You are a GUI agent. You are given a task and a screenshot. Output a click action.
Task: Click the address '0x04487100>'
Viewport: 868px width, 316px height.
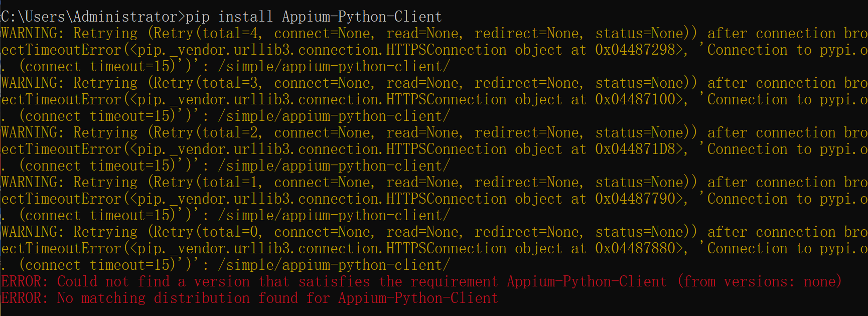pos(639,100)
